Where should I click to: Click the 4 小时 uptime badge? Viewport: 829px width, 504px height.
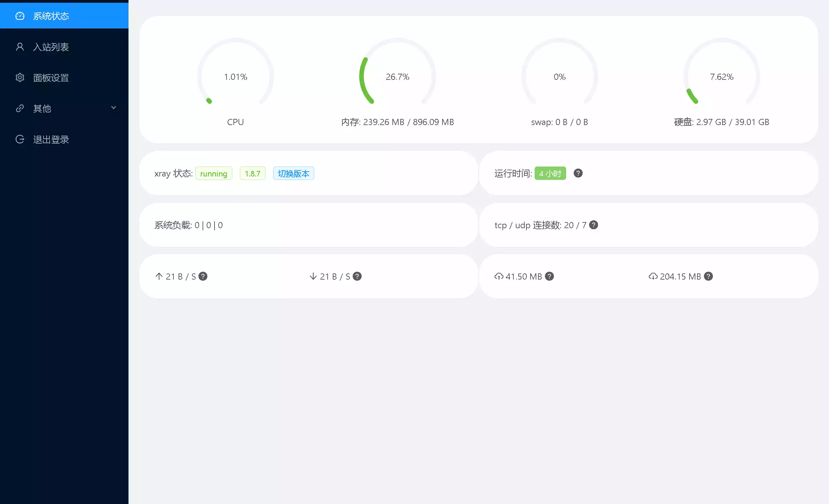[550, 173]
